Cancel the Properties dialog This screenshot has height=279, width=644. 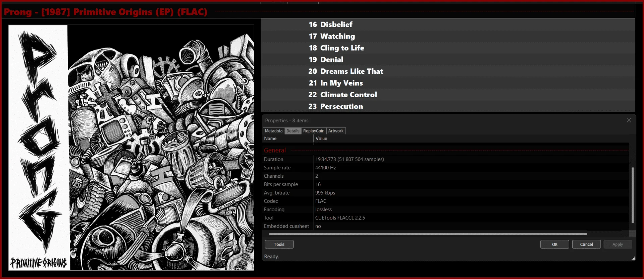pyautogui.click(x=586, y=244)
